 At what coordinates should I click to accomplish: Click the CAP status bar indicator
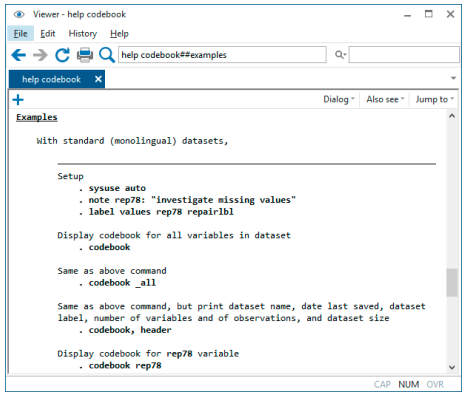[x=382, y=385]
